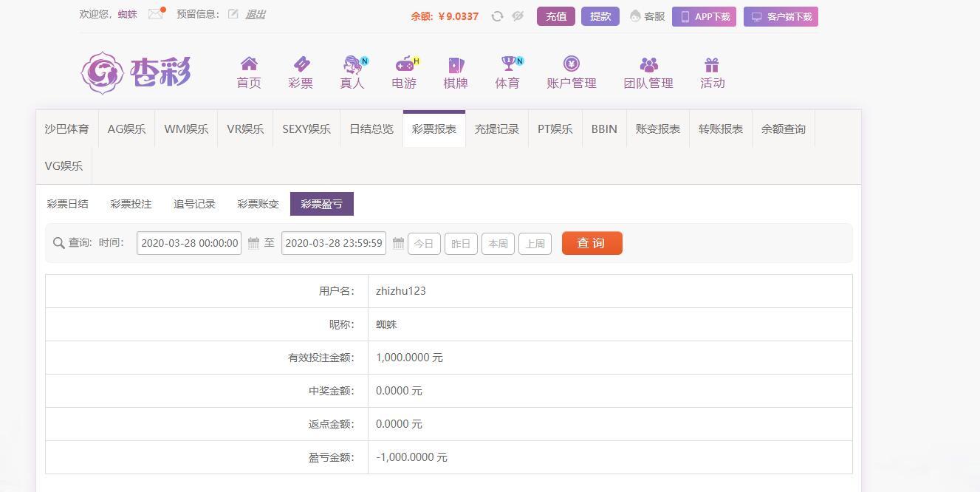Viewport: 980px width, 492px height.
Task: Click the 提款 withdraw button
Action: click(600, 16)
